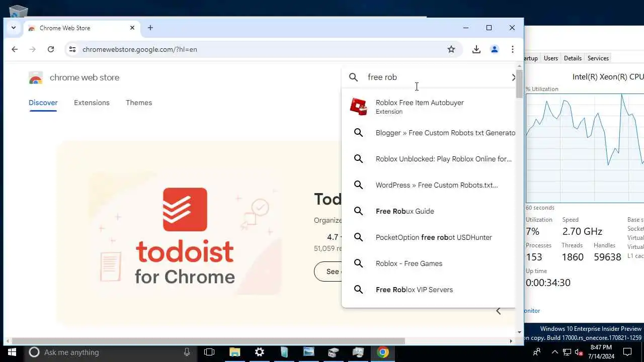
Task: Bookmark this page with the star icon
Action: pos(451,49)
